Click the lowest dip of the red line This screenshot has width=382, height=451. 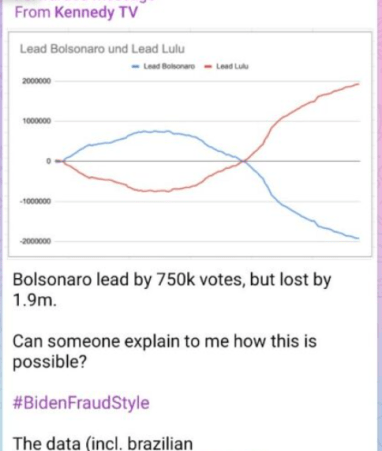[155, 191]
